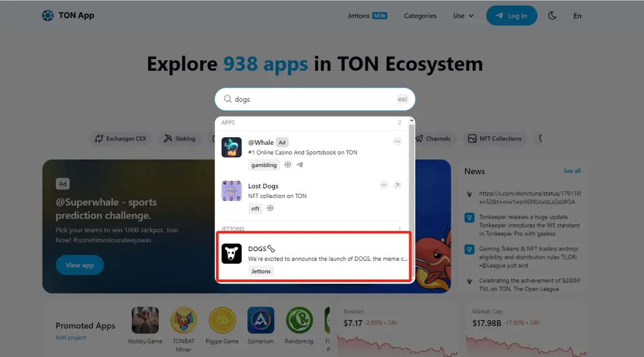Screen dimensions: 644x357
Task: Open the @Whale app icon
Action: click(x=231, y=147)
